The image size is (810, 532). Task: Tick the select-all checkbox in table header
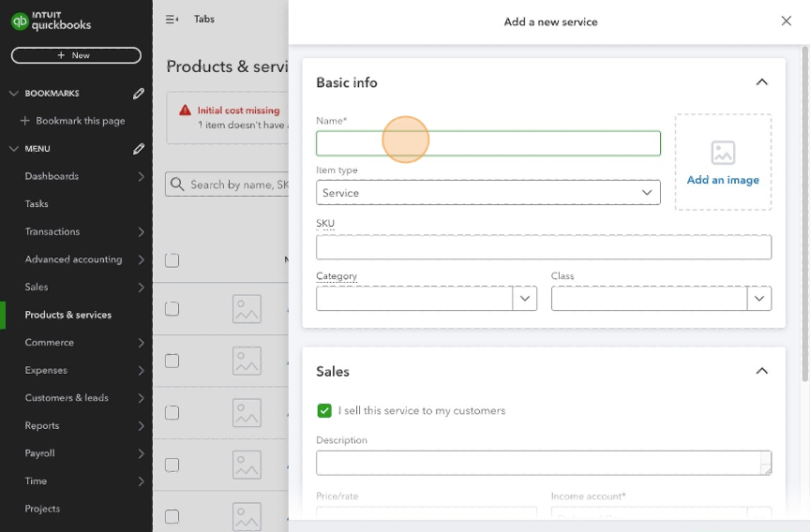tap(172, 260)
